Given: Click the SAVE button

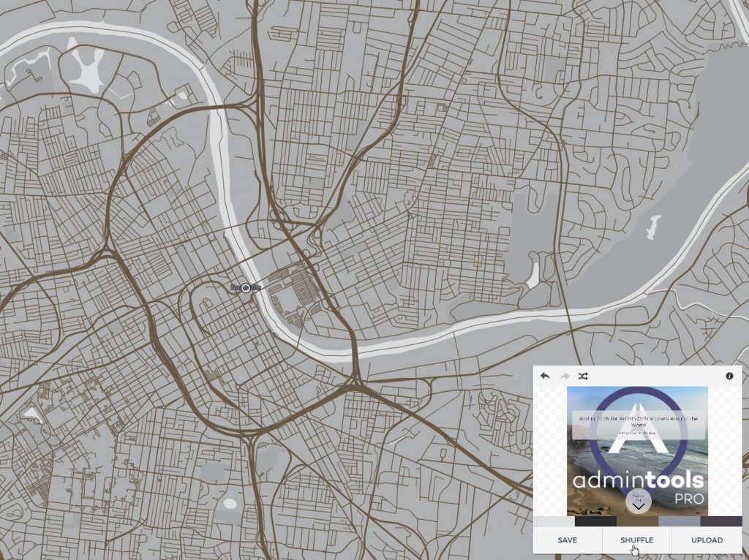Looking at the screenshot, I should point(567,540).
